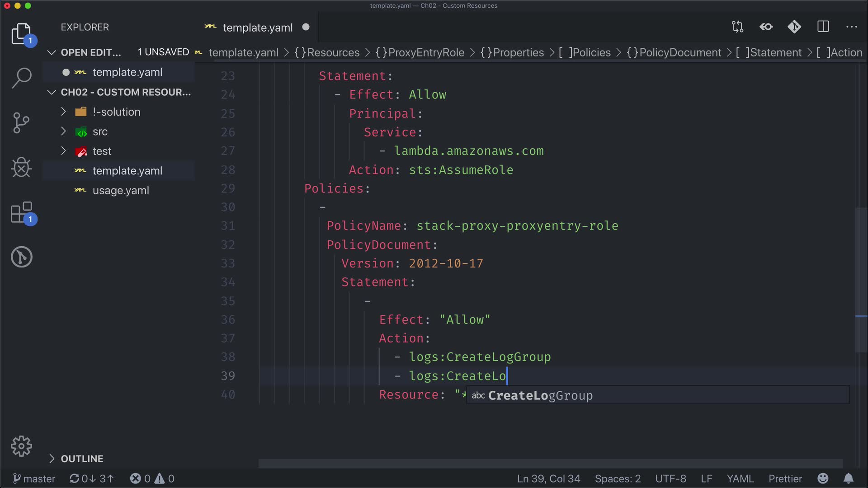
Task: Click the feedback smiley in status bar
Action: pyautogui.click(x=823, y=479)
